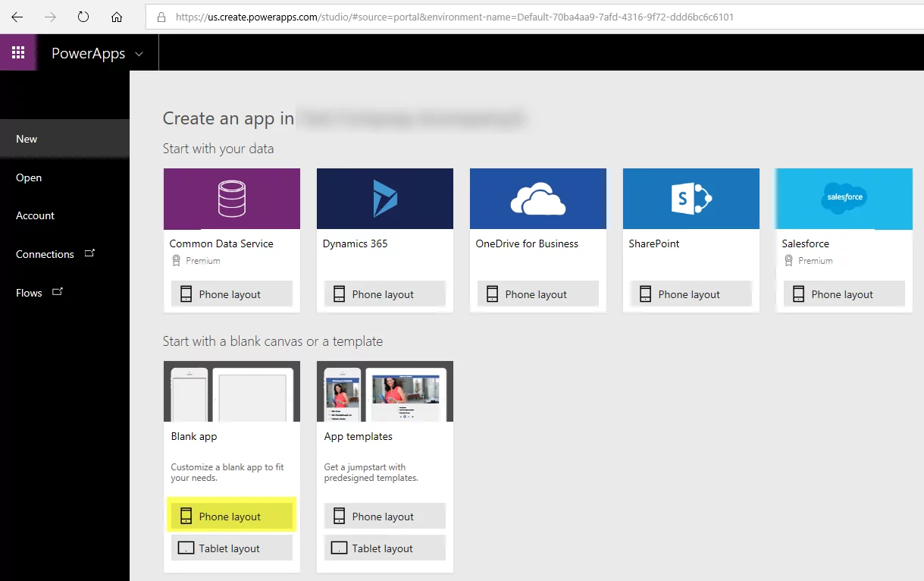Click the address bar lock icon
924x581 pixels.
(x=161, y=17)
